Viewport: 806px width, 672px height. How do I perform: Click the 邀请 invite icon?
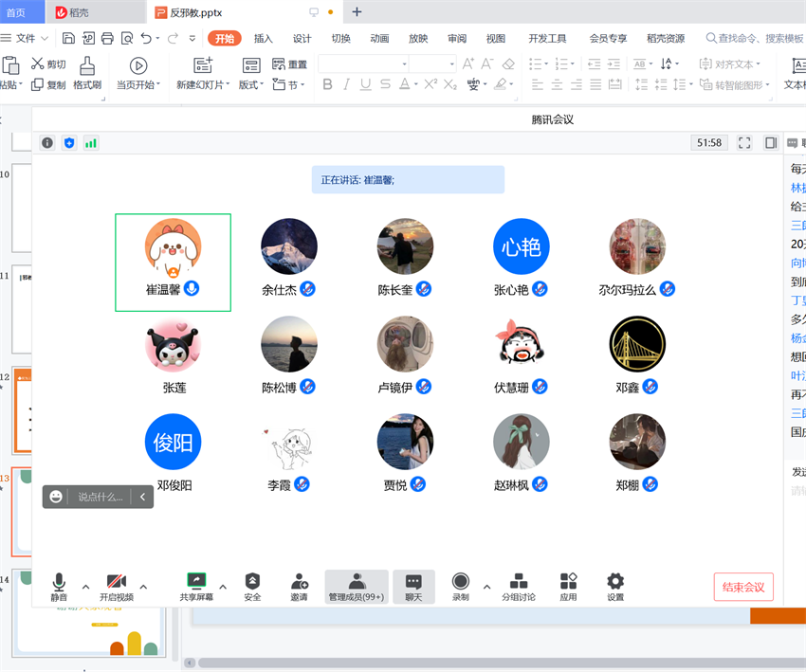coord(300,587)
